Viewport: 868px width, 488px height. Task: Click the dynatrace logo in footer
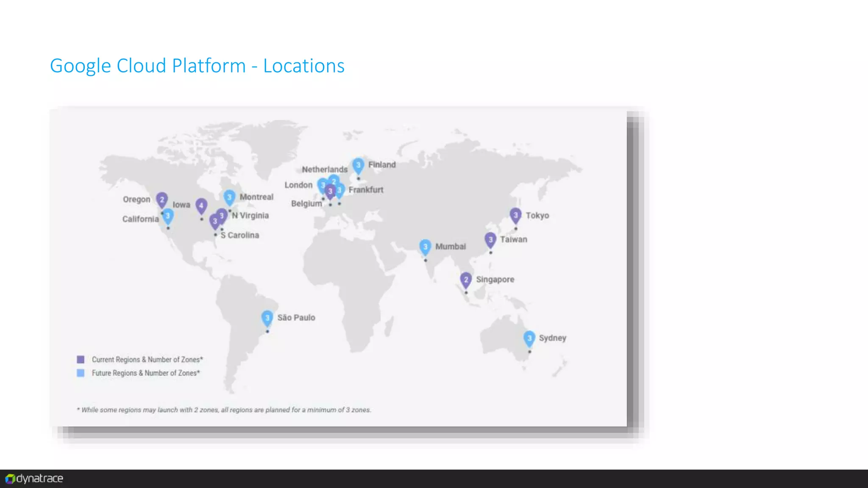pos(34,479)
